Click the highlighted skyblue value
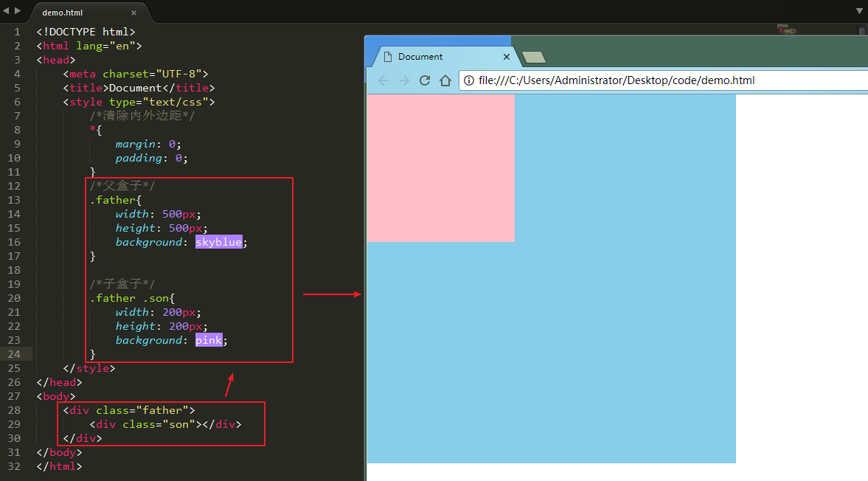Screen dimensions: 868x481 [x=219, y=242]
